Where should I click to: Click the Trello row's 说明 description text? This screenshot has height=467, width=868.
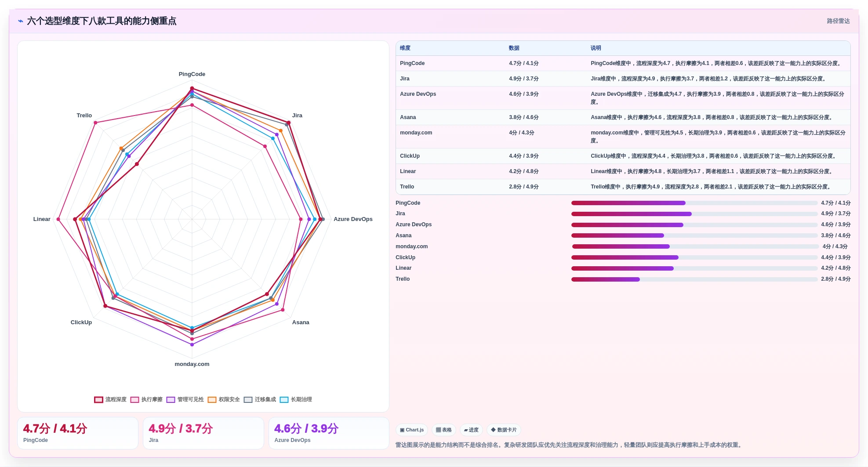(x=712, y=187)
